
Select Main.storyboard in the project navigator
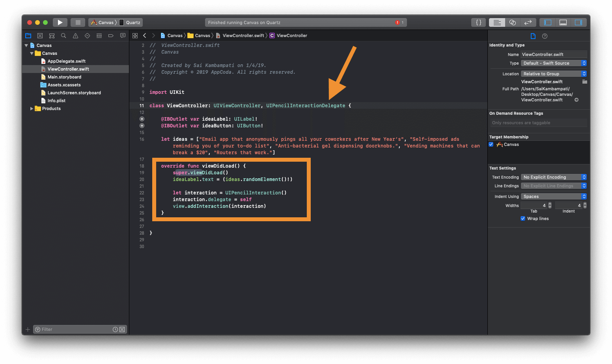click(x=64, y=77)
